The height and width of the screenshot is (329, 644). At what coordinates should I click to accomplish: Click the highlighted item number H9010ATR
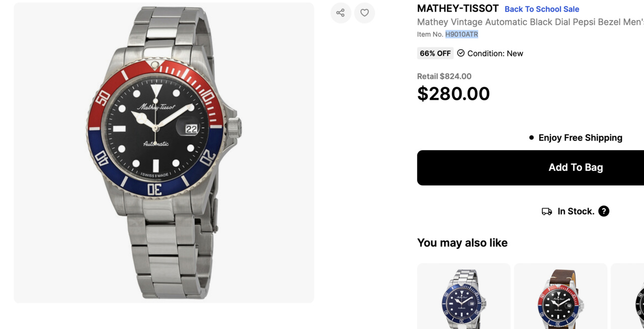click(461, 34)
